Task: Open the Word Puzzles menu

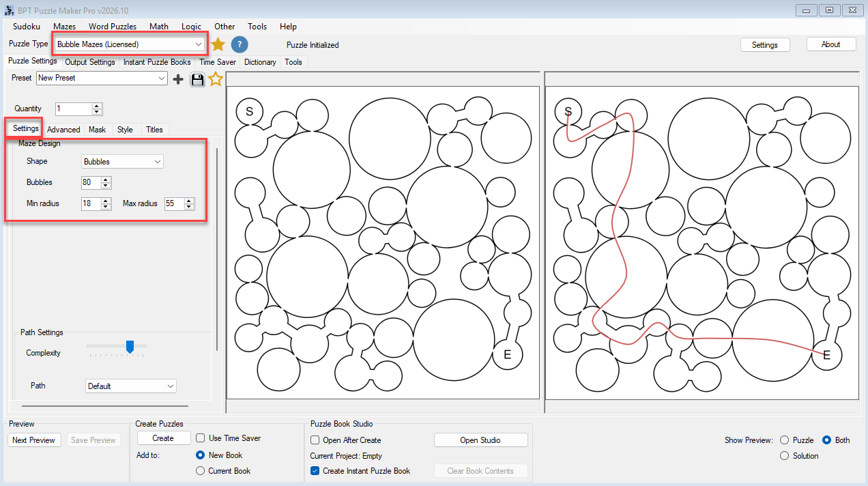Action: (x=113, y=27)
